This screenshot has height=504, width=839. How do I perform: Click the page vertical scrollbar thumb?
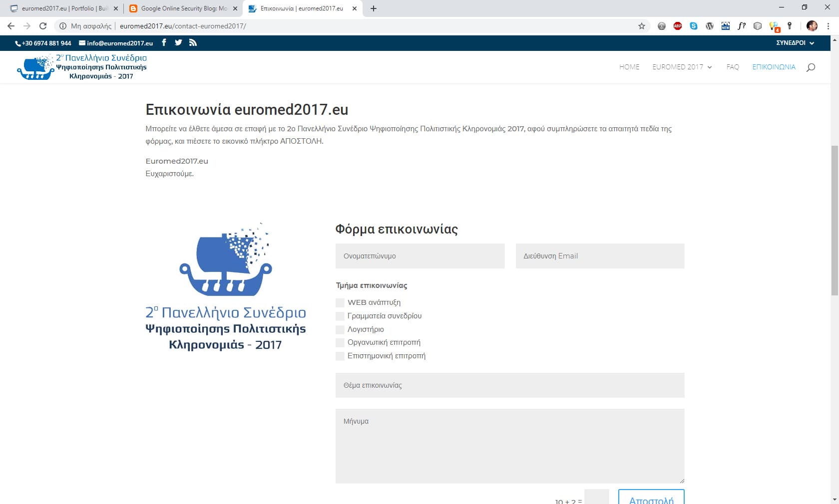click(835, 220)
